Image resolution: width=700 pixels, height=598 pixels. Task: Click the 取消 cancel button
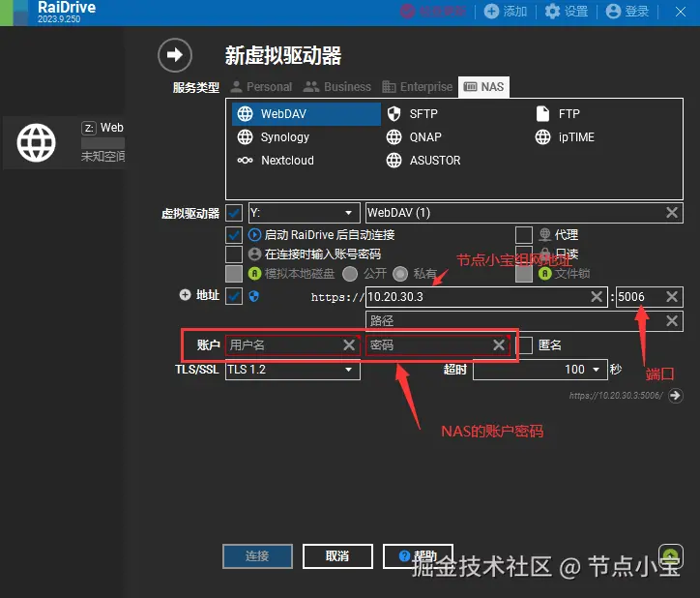pos(337,556)
